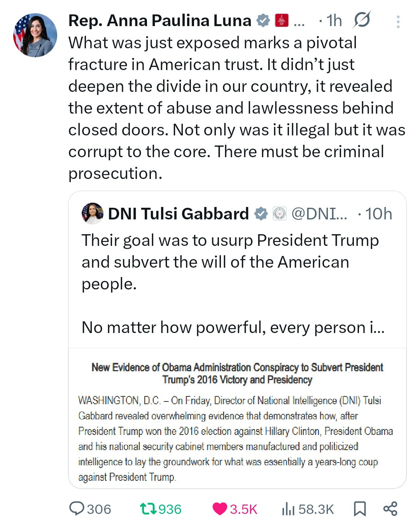
Task: Bookmark this post
Action: 360,508
